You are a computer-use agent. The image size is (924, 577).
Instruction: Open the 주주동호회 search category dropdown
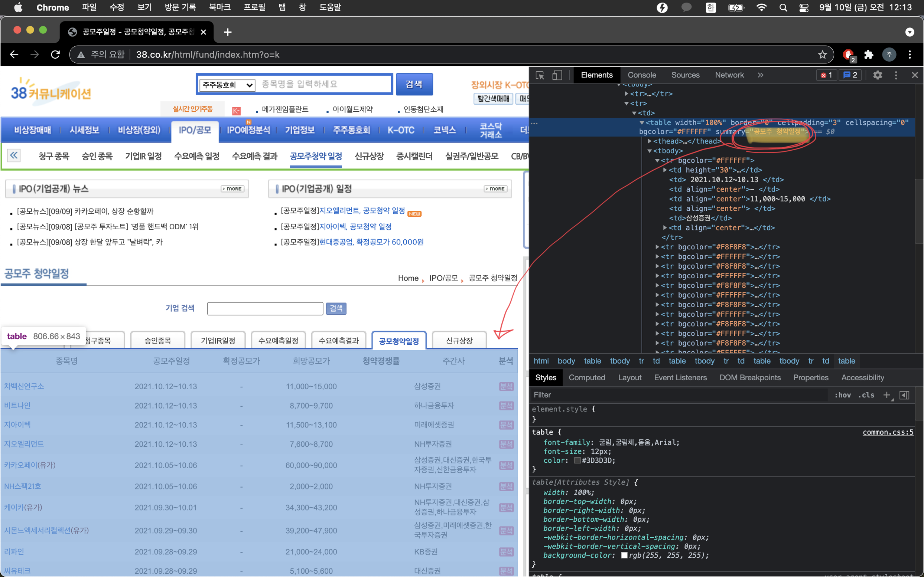tap(227, 85)
